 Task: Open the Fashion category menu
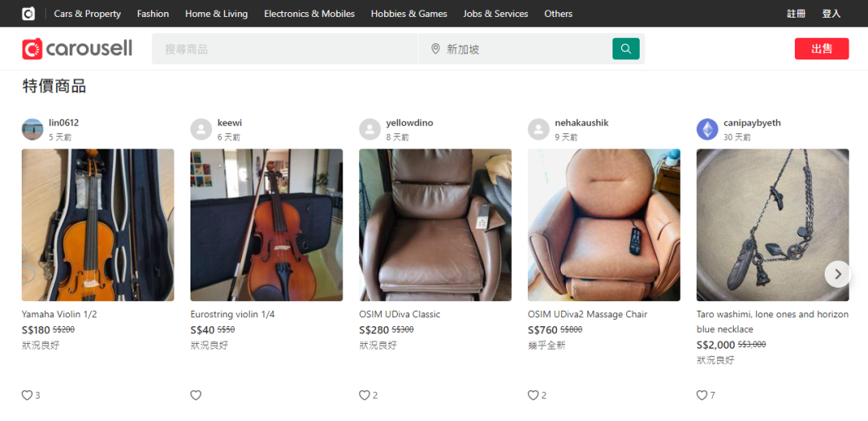[153, 14]
